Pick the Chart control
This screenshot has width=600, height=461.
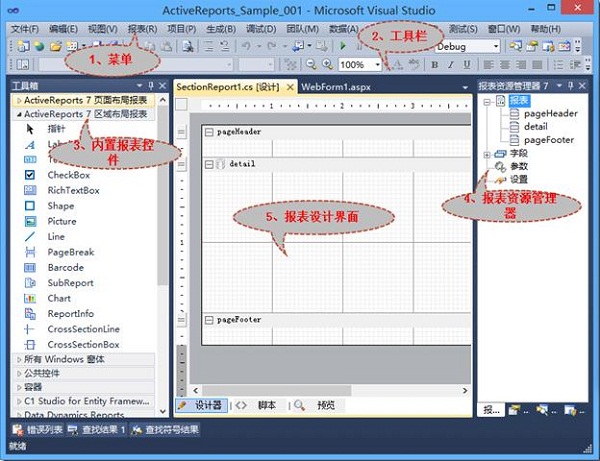(x=59, y=298)
